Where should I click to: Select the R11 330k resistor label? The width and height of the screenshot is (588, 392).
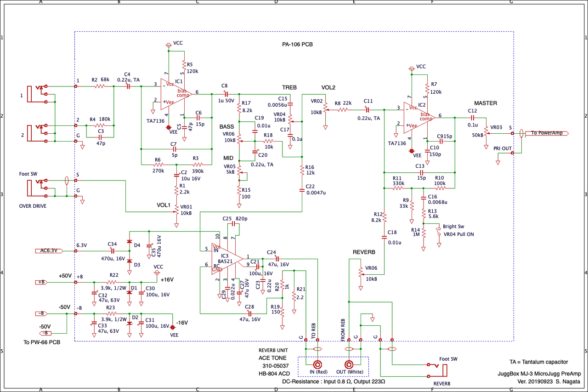click(398, 181)
